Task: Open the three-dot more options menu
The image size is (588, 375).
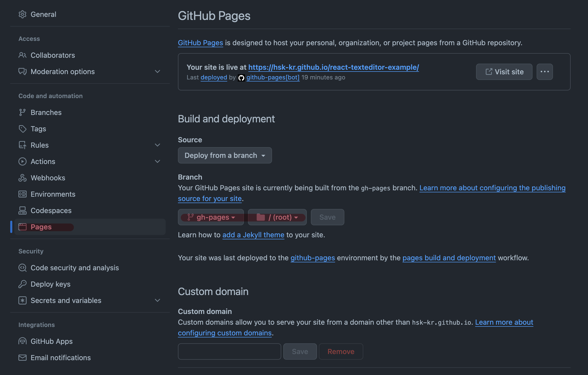Action: click(545, 72)
